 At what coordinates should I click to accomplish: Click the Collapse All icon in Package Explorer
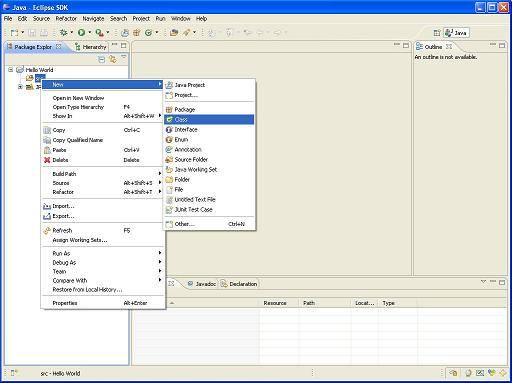[x=102, y=59]
